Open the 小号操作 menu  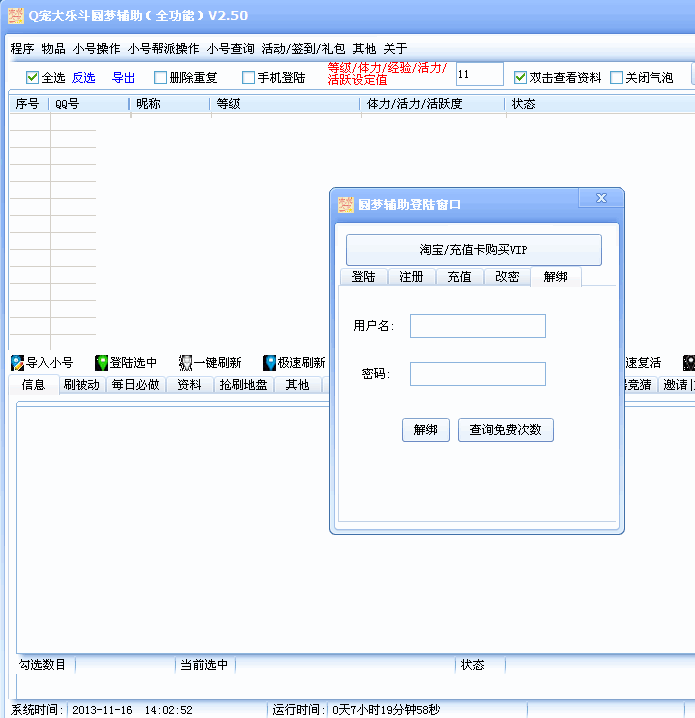96,49
